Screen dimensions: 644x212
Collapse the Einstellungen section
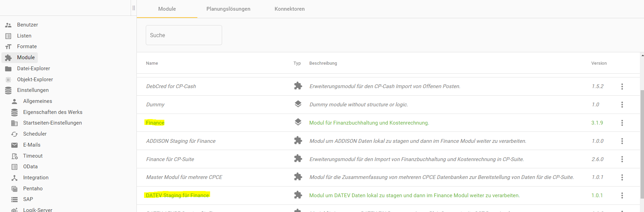(33, 90)
